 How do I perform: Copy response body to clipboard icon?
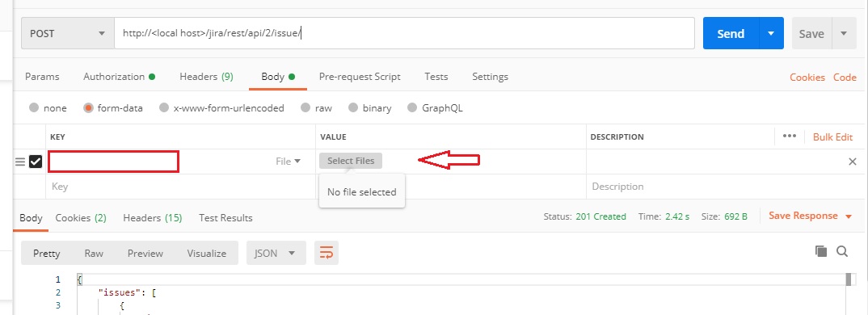[821, 251]
